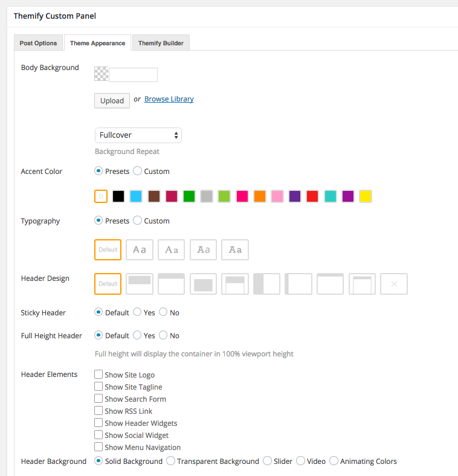Pick the lime green accent color

tap(224, 196)
